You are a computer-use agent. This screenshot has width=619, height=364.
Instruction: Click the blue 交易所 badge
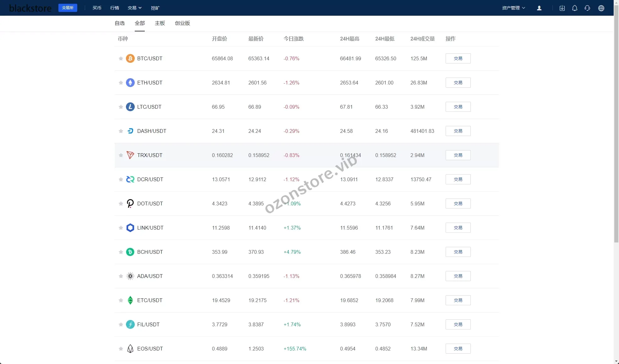point(68,8)
